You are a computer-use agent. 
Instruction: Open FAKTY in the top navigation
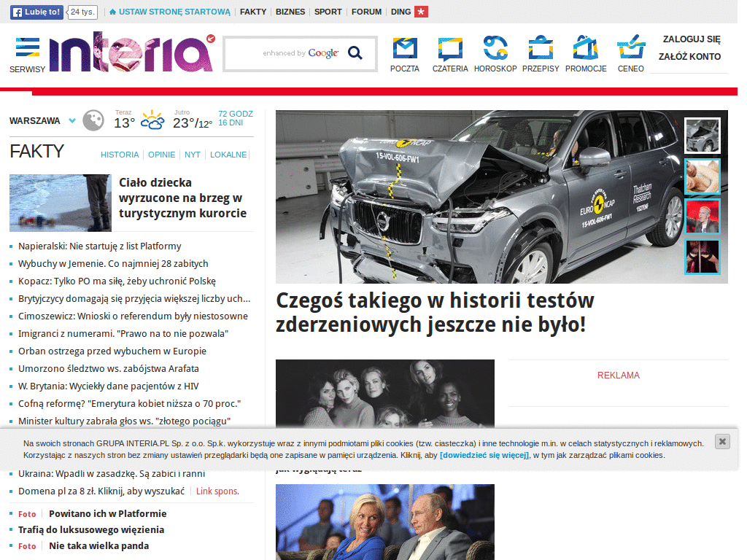pos(253,12)
